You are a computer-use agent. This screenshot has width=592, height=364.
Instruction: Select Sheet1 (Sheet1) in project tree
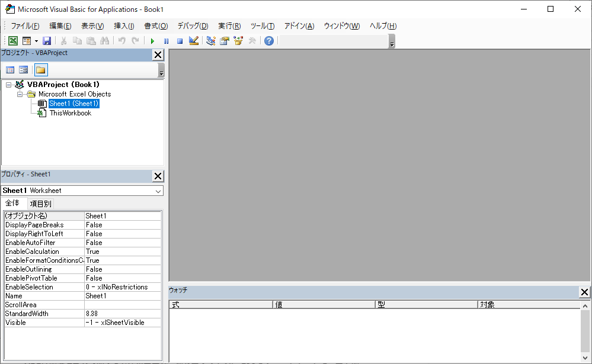(74, 104)
